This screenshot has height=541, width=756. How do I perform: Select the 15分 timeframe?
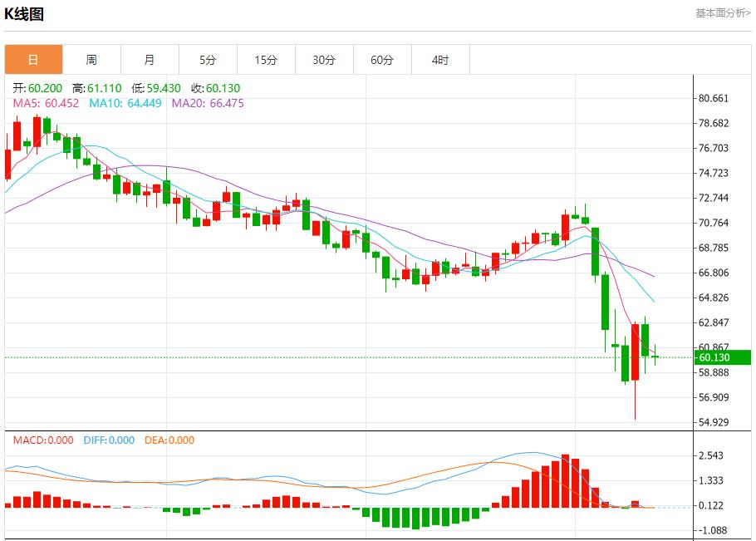(x=266, y=59)
